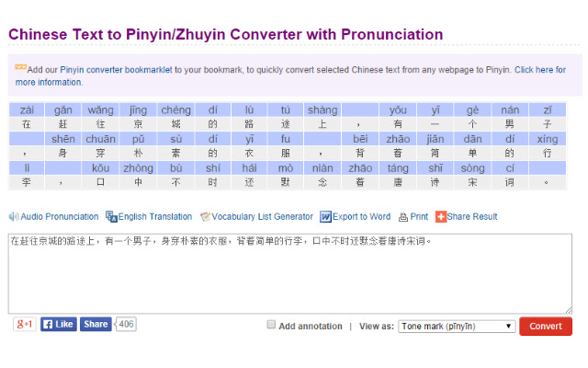Click the English Translation icon

tap(111, 217)
